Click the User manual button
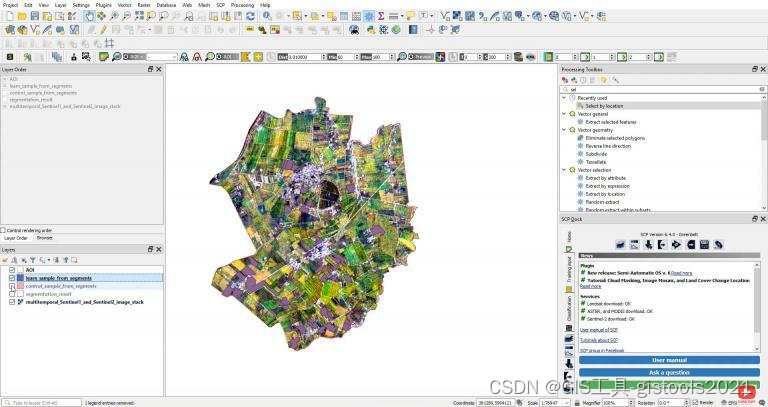Viewport: 768px width, 407px height. coord(669,360)
